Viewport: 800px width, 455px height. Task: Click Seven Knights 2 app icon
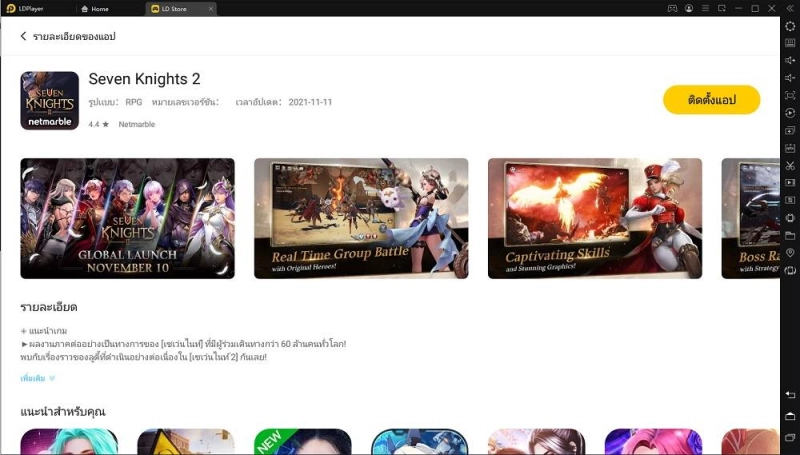(x=49, y=100)
